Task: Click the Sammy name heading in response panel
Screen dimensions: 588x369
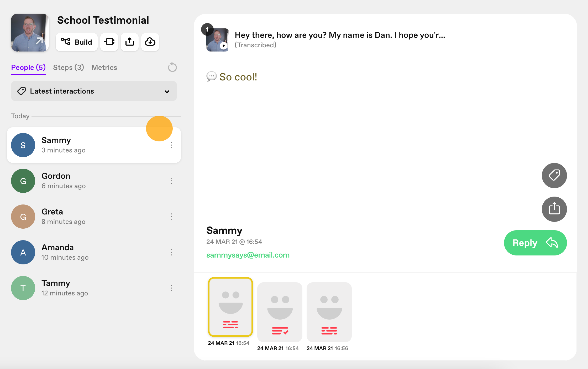Action: 224,230
